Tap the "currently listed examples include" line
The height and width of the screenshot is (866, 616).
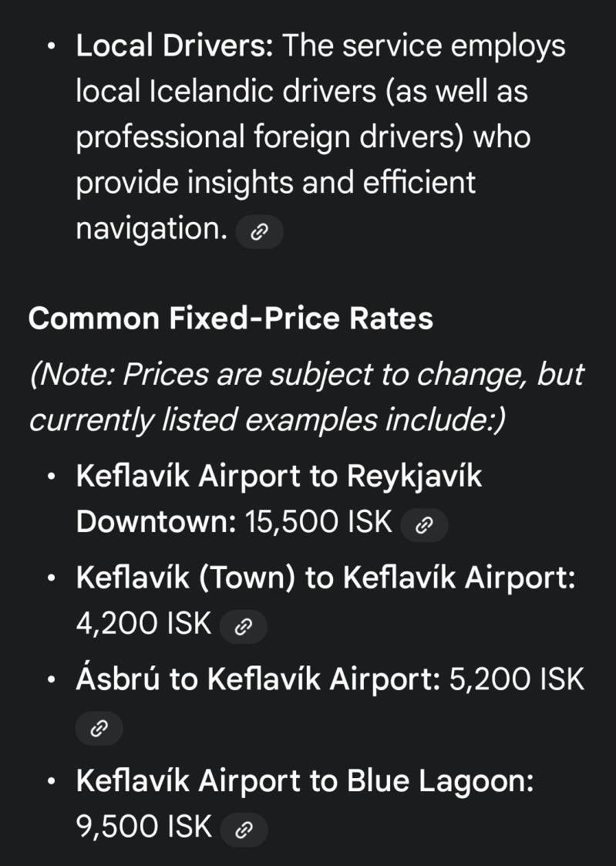(266, 420)
